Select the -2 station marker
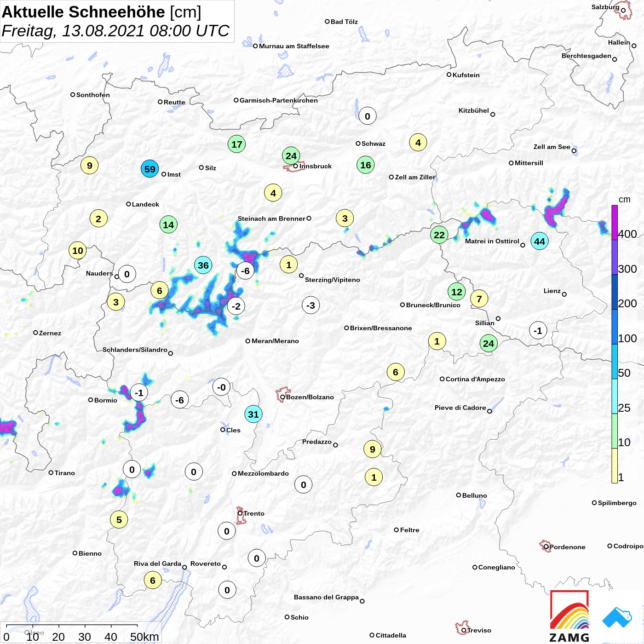 [x=236, y=306]
